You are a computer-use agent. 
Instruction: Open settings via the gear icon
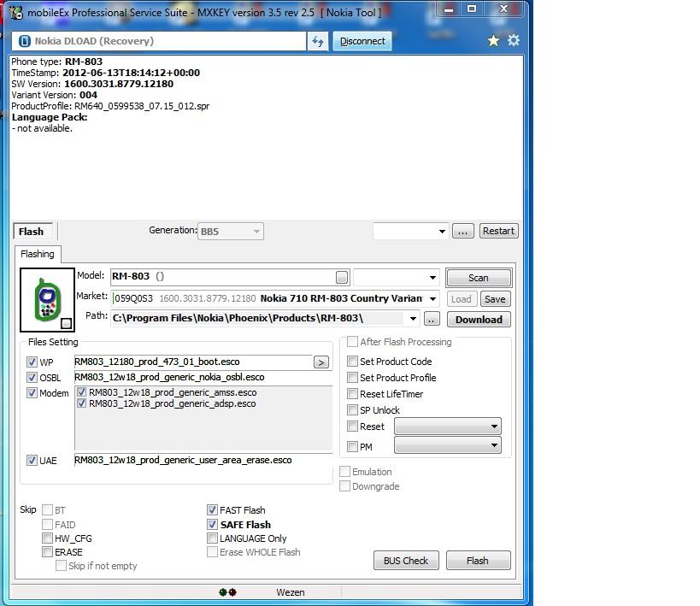click(x=514, y=41)
